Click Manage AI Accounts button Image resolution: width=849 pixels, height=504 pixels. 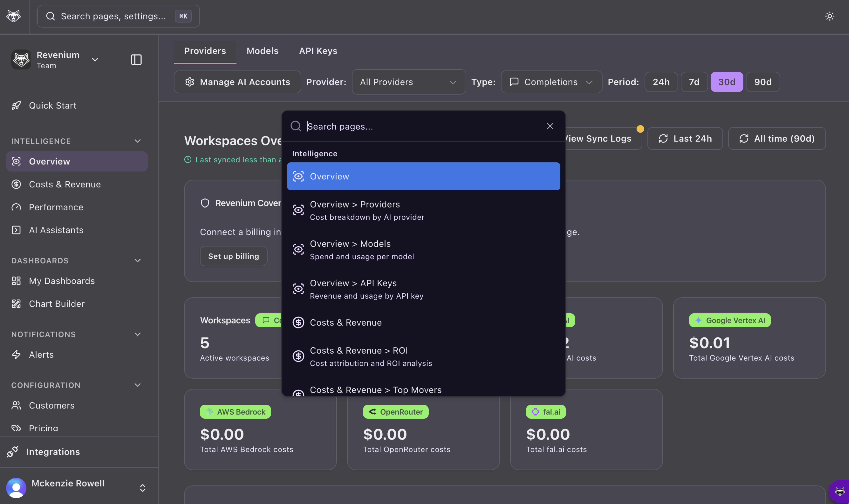237,82
